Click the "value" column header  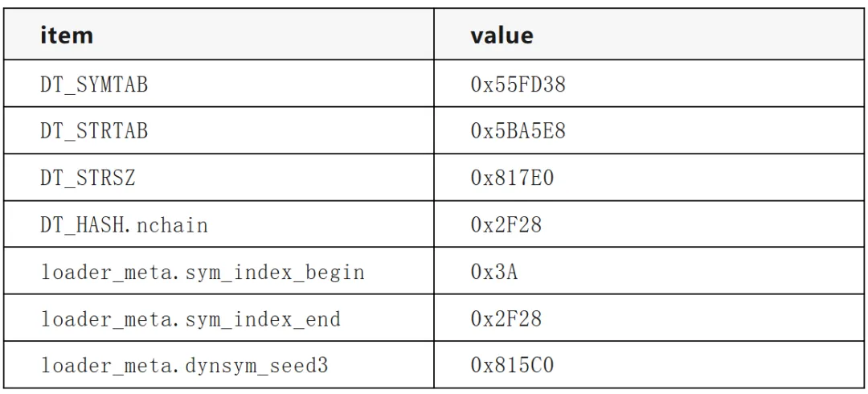pos(649,35)
